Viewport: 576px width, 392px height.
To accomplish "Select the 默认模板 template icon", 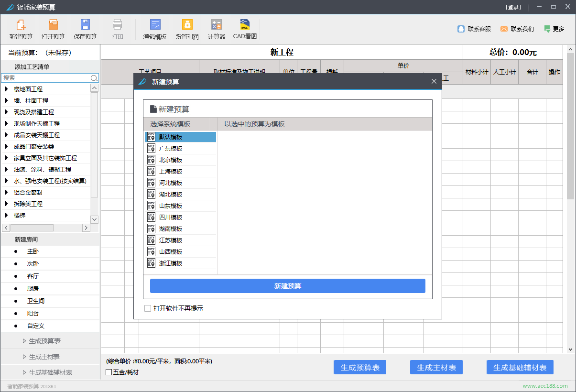I will pos(152,137).
